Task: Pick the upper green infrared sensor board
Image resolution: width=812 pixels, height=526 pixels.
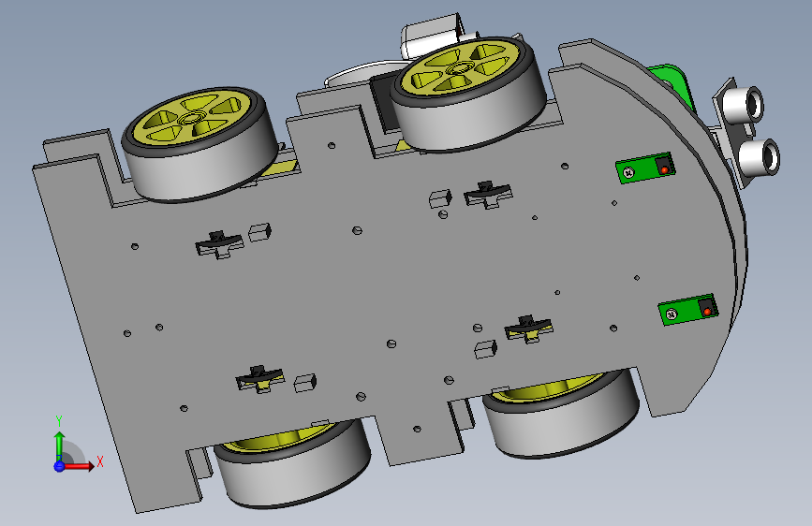Action: pyautogui.click(x=645, y=168)
